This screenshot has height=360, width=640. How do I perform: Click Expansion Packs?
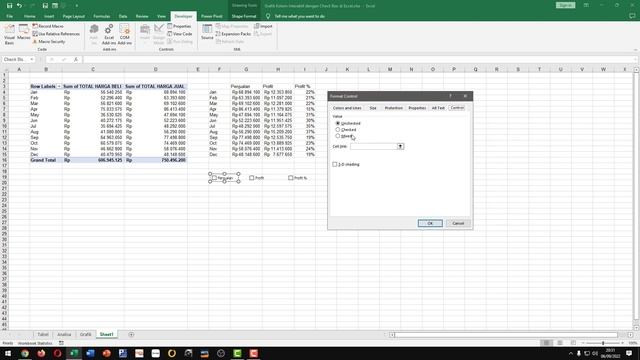tap(233, 34)
